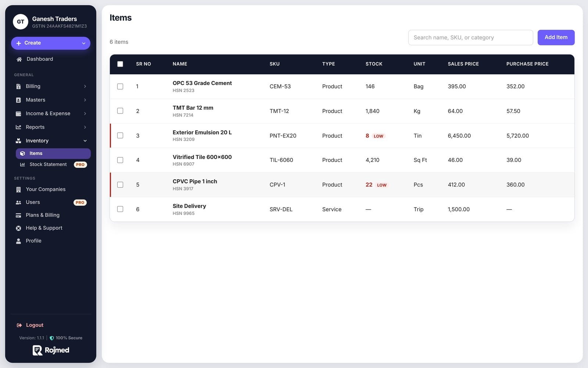Click the Help & Support lifebuoy icon

[x=18, y=228]
